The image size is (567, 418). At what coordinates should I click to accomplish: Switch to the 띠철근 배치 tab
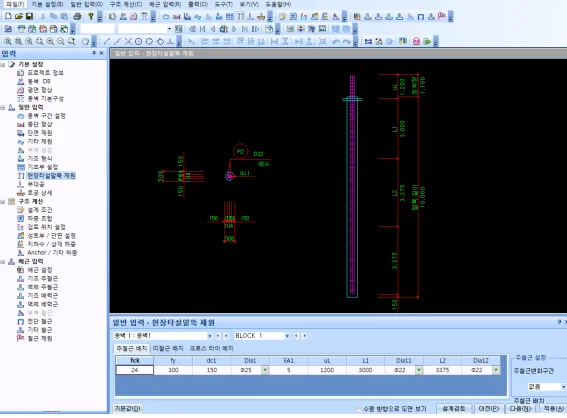point(168,349)
